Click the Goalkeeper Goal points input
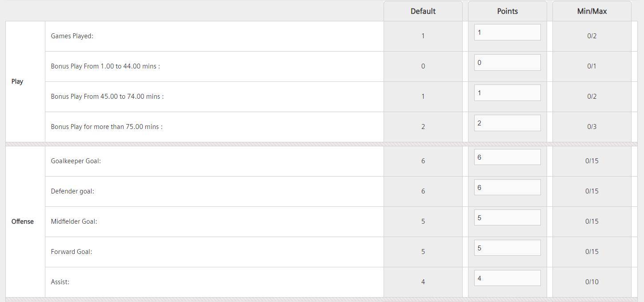The height and width of the screenshot is (302, 644). (x=507, y=157)
